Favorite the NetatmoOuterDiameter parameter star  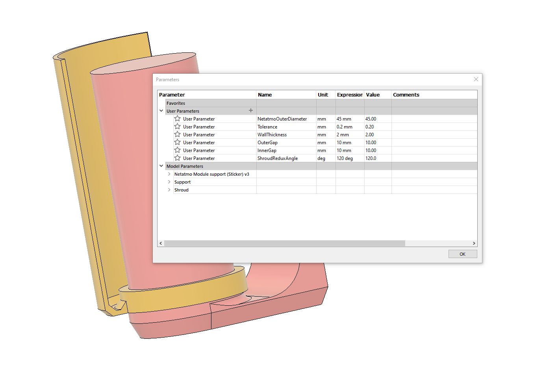pos(178,119)
